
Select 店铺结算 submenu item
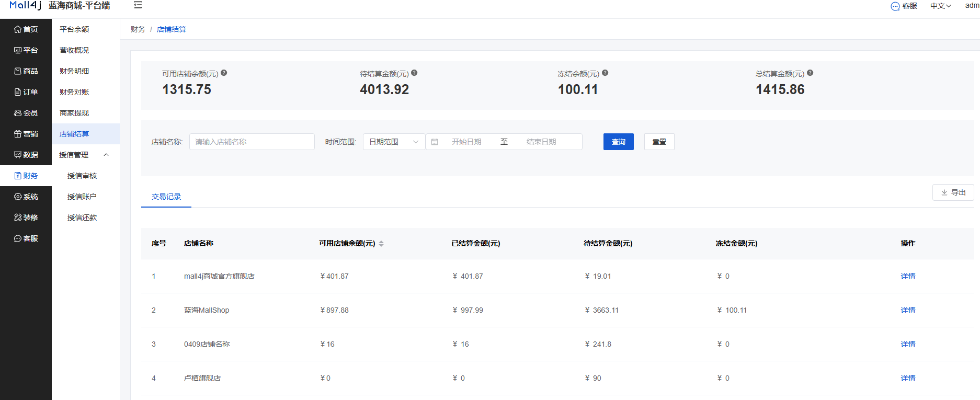(86, 134)
